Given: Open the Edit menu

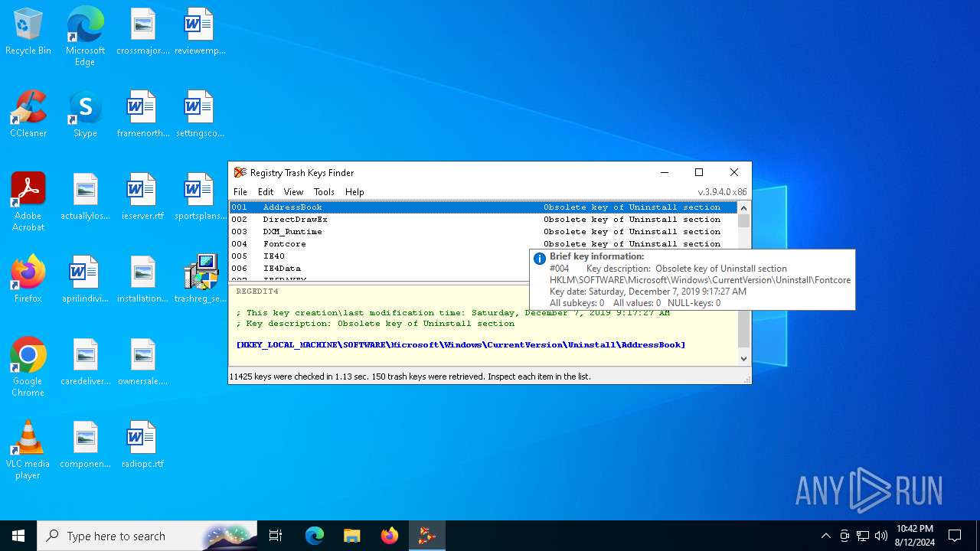Looking at the screenshot, I should click(266, 192).
